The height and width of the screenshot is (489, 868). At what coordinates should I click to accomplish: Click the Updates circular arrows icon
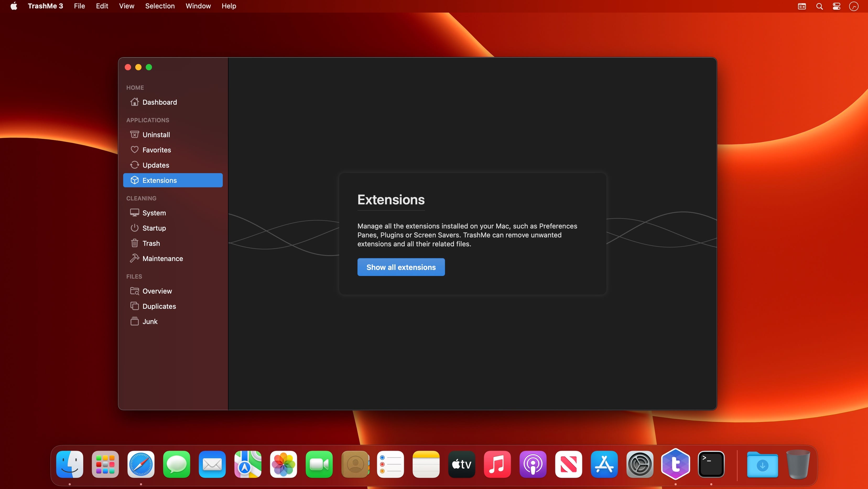[134, 165]
